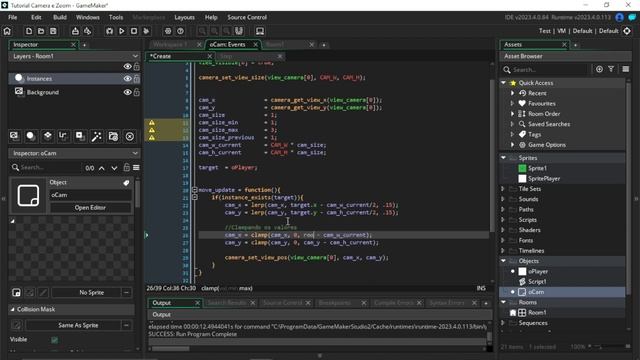Open Game Options from the toolbar
Screen dimensions: 640x360
tap(168, 31)
